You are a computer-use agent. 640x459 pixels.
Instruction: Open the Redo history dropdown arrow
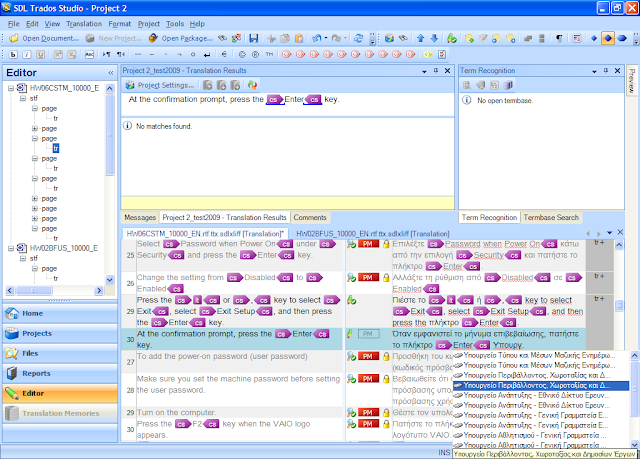coord(345,38)
